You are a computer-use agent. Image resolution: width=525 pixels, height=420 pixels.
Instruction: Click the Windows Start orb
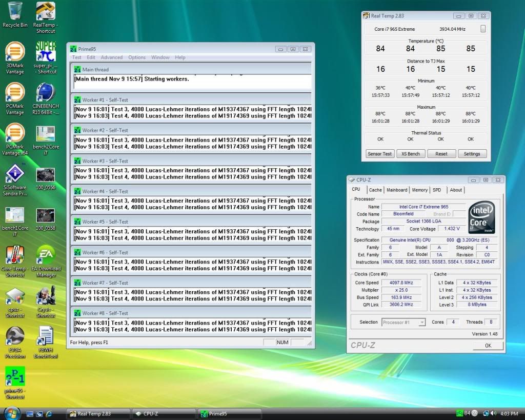tap(12, 413)
